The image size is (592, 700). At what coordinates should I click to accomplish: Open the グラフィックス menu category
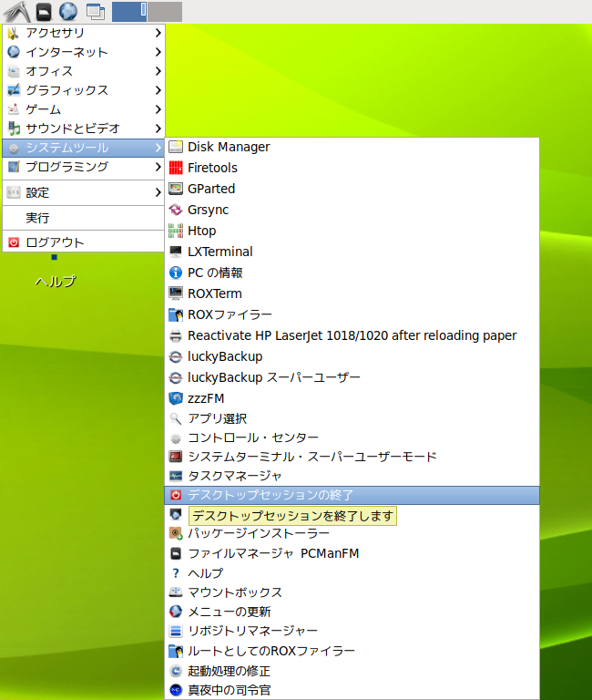pyautogui.click(x=84, y=90)
